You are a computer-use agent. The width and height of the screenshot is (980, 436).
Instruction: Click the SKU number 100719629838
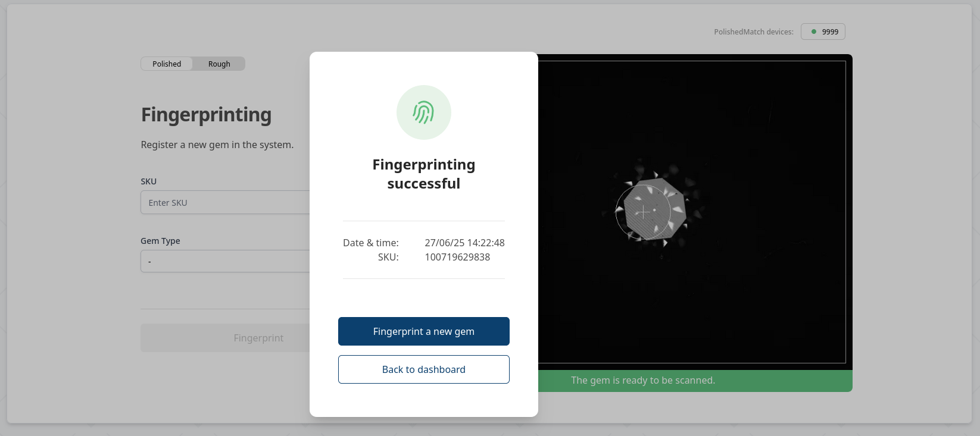pyautogui.click(x=457, y=257)
